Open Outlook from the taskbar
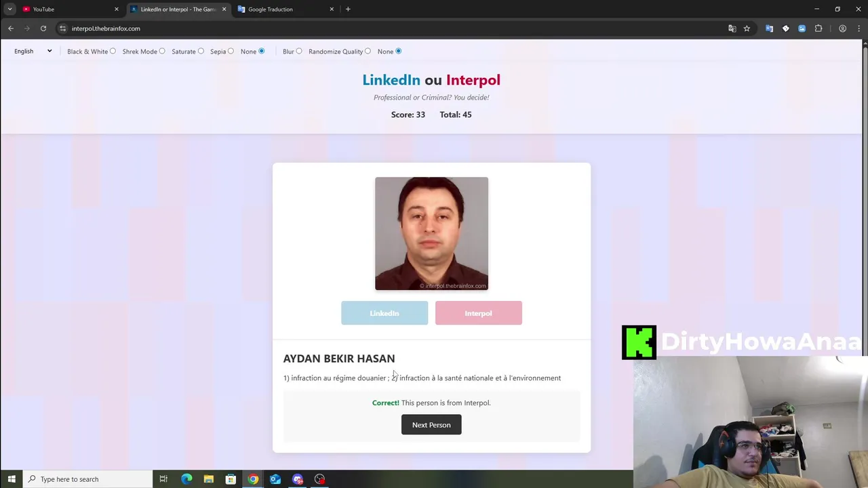This screenshot has height=488, width=868. tap(275, 479)
